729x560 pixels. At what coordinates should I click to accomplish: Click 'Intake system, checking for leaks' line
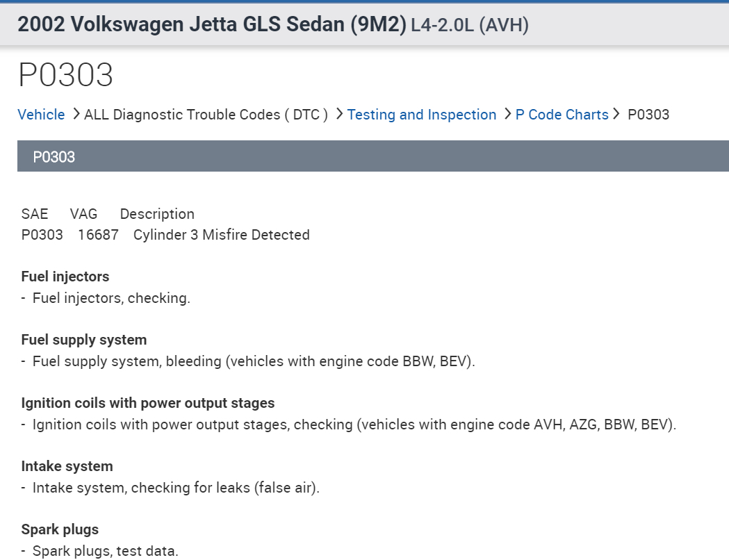pyautogui.click(x=176, y=488)
